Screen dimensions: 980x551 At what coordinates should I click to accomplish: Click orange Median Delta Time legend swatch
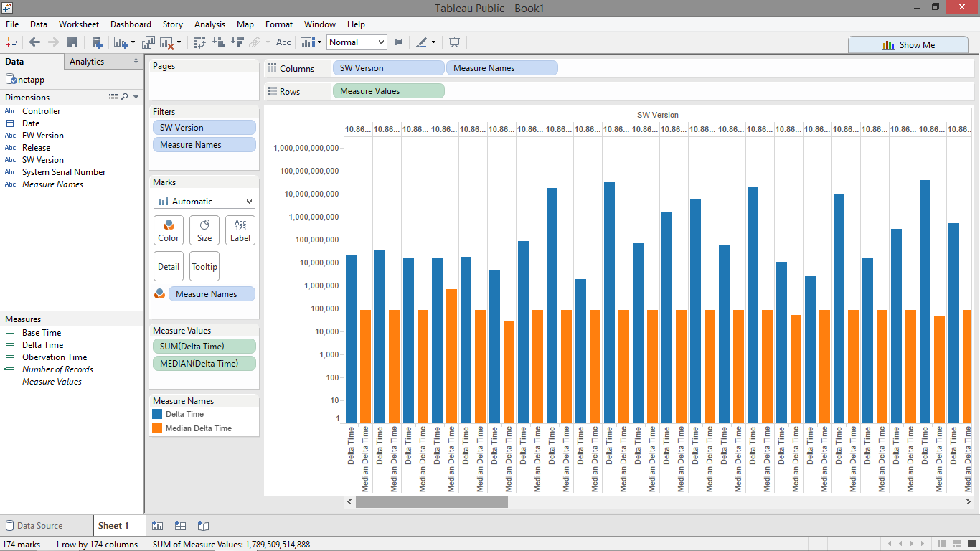pos(157,428)
